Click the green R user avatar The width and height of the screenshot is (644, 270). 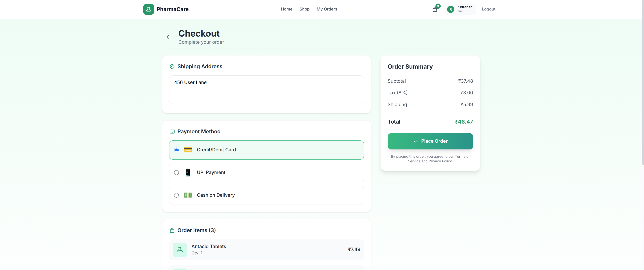tap(450, 10)
